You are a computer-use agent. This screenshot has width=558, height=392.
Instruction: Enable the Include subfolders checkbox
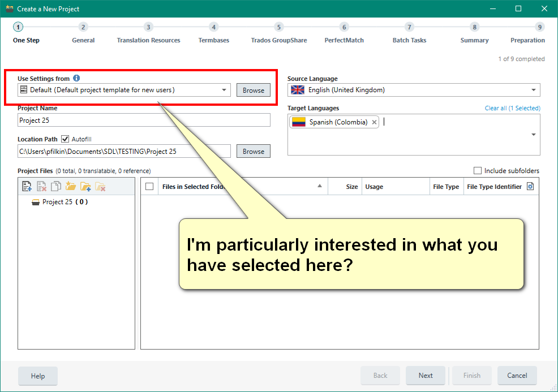tap(477, 170)
